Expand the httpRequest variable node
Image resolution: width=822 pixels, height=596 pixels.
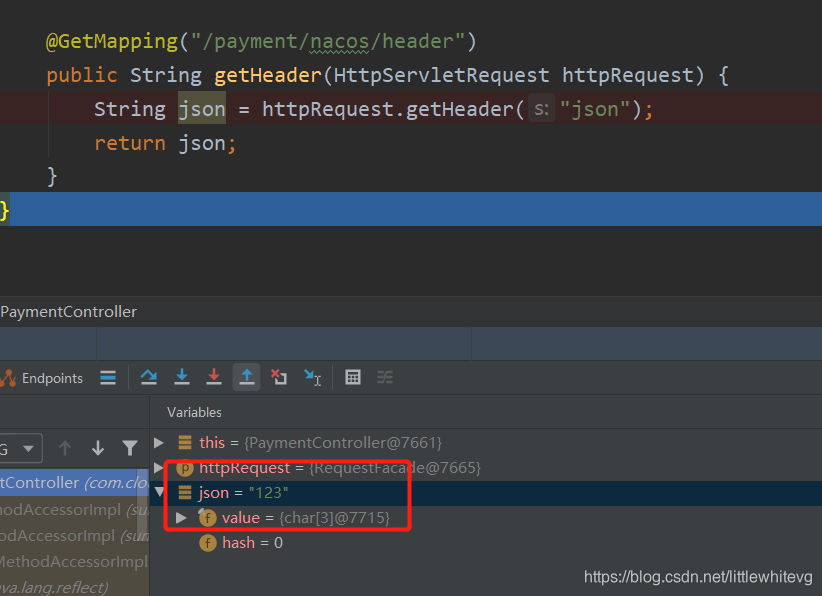pyautogui.click(x=158, y=468)
